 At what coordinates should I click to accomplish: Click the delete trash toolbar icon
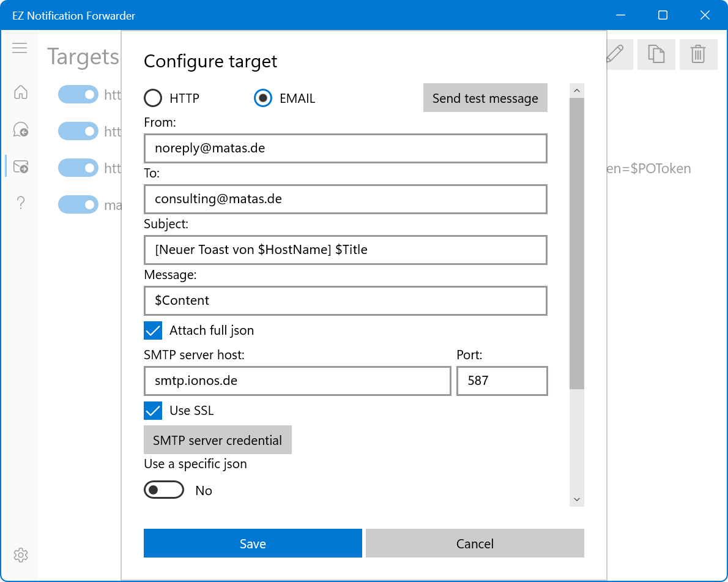click(x=698, y=54)
